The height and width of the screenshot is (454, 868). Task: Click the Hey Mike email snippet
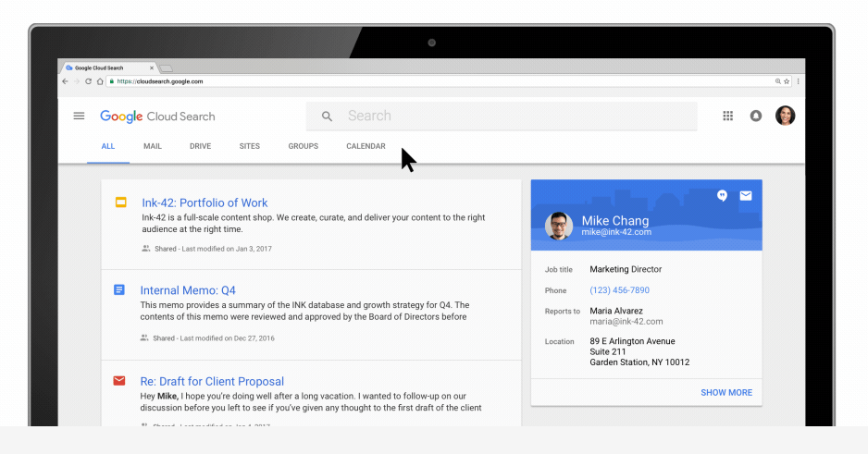click(311, 402)
